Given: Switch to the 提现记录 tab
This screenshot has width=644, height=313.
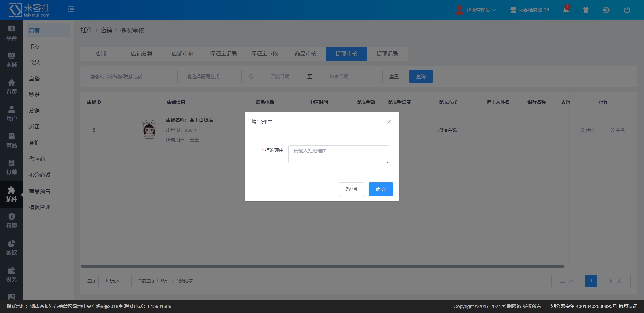Looking at the screenshot, I should [x=387, y=54].
